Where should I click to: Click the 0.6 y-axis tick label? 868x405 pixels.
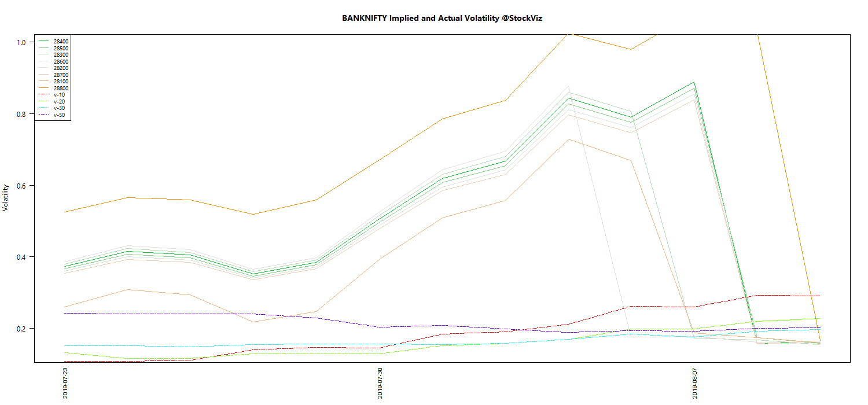(x=21, y=186)
